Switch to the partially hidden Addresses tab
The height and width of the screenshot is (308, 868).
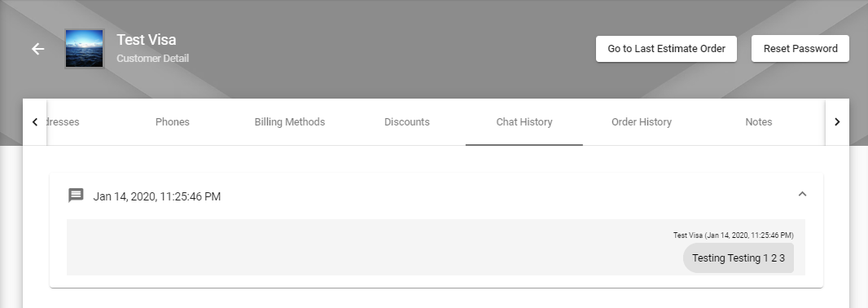pyautogui.click(x=62, y=122)
